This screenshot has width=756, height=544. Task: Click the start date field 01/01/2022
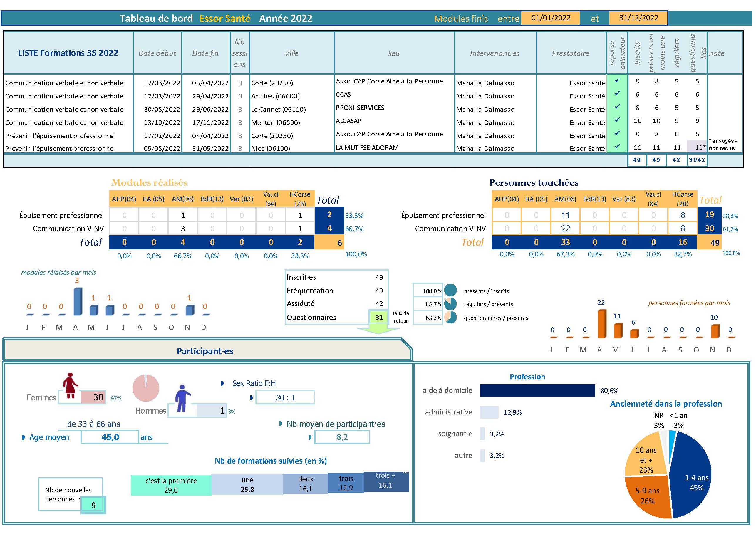[x=550, y=18]
